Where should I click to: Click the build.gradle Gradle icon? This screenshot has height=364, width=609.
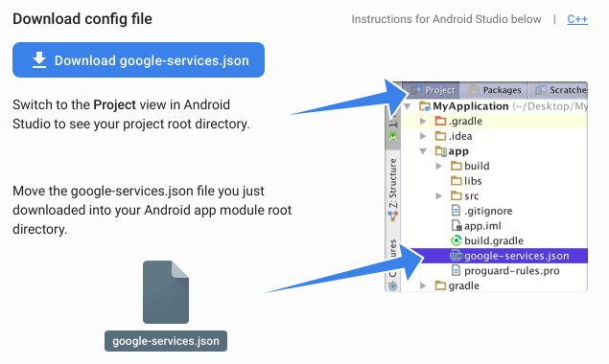(x=457, y=240)
